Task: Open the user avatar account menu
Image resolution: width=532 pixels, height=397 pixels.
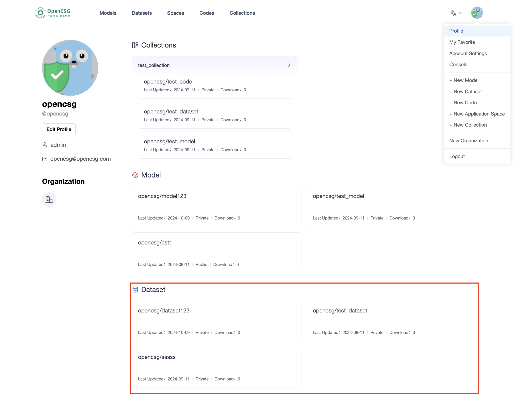Action: [477, 12]
